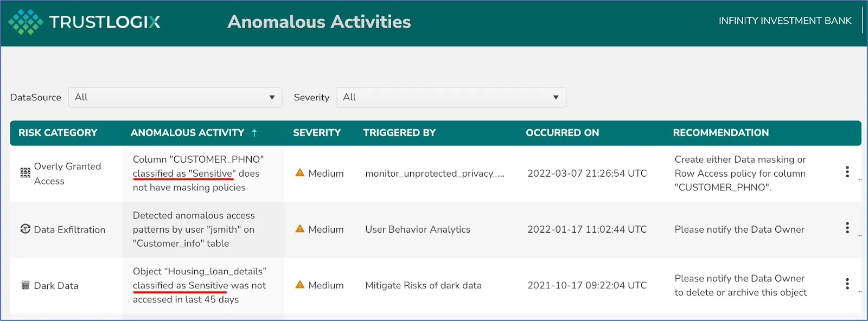Click the TrustLogix logo icon

tap(24, 21)
